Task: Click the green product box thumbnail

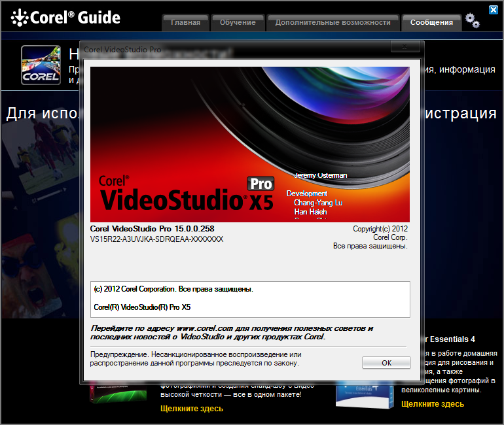Action: tap(118, 392)
